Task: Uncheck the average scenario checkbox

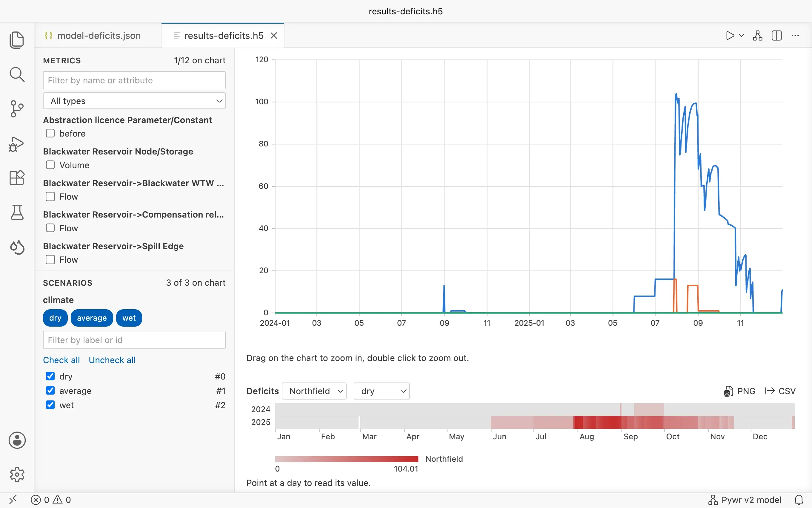Action: pyautogui.click(x=50, y=390)
